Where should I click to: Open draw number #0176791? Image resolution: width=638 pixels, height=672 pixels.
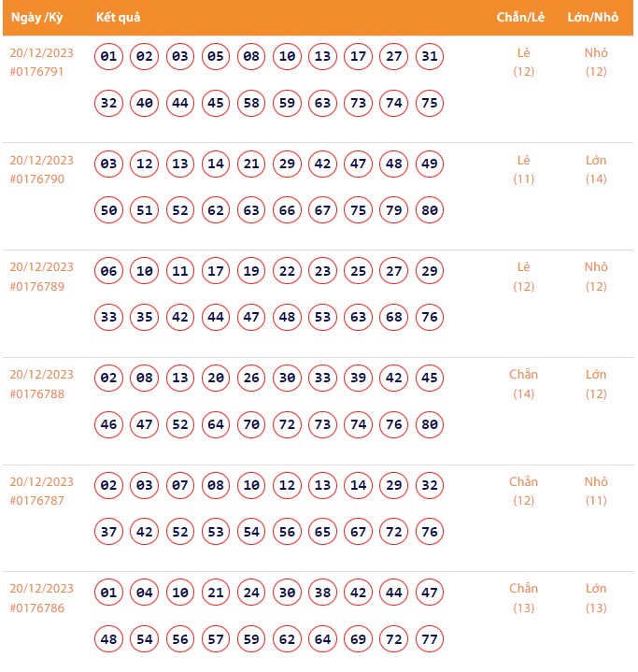pyautogui.click(x=36, y=72)
